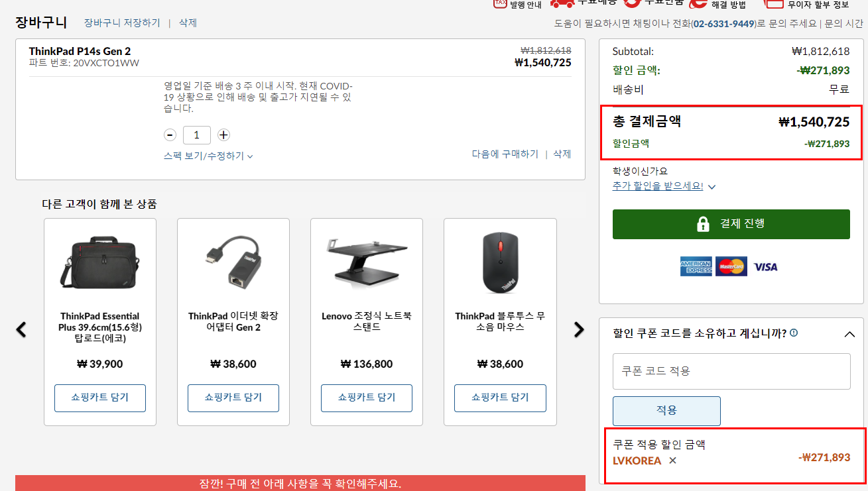This screenshot has height=491, width=868.
Task: Click the quantity input field showing 1
Action: coord(197,135)
